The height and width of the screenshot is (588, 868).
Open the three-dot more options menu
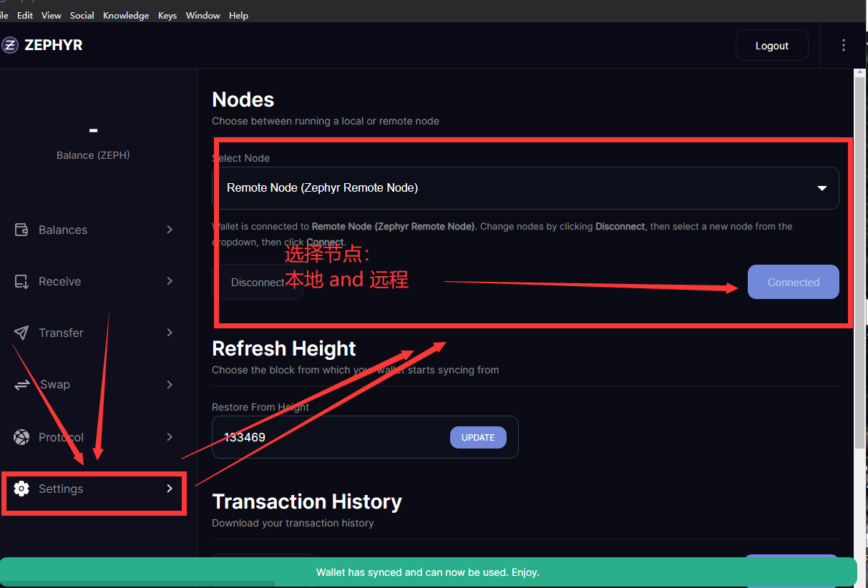coord(844,45)
